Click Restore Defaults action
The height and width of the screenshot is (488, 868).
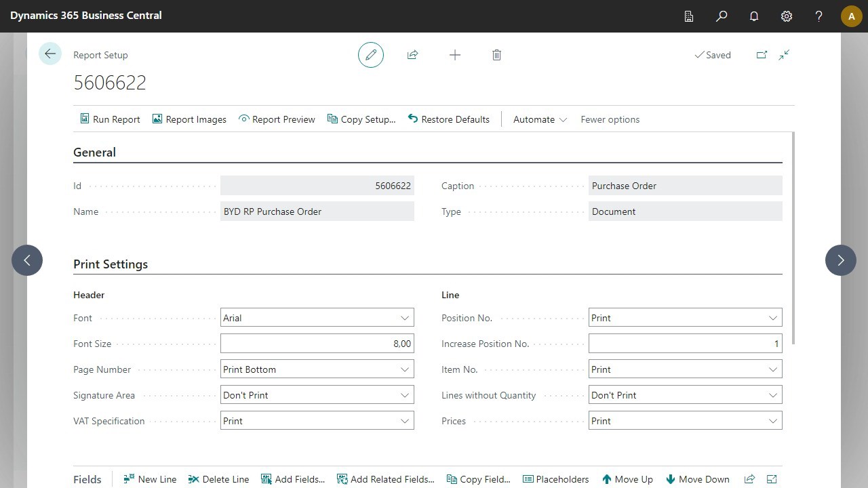(448, 119)
